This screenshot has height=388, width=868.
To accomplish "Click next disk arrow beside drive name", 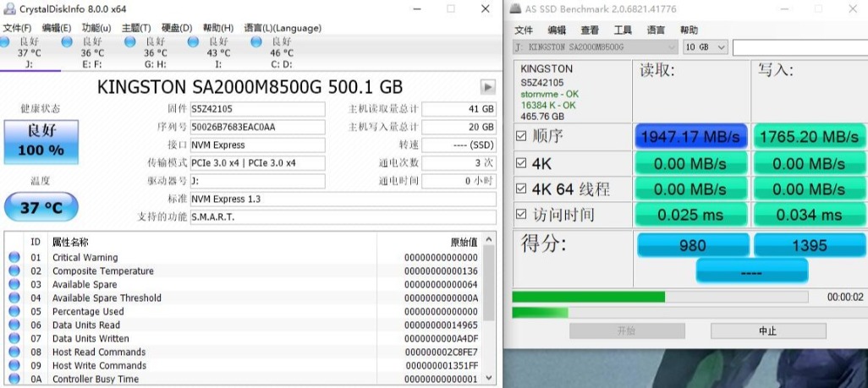I will (487, 87).
